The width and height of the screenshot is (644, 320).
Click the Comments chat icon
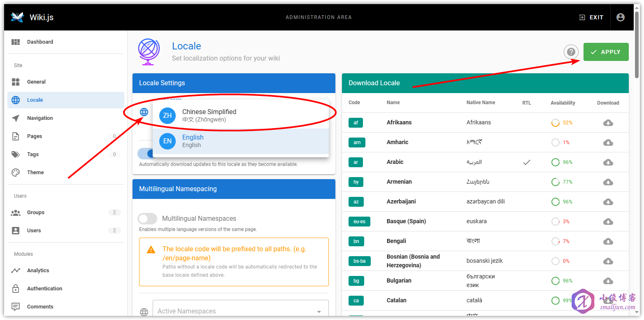[16, 307]
